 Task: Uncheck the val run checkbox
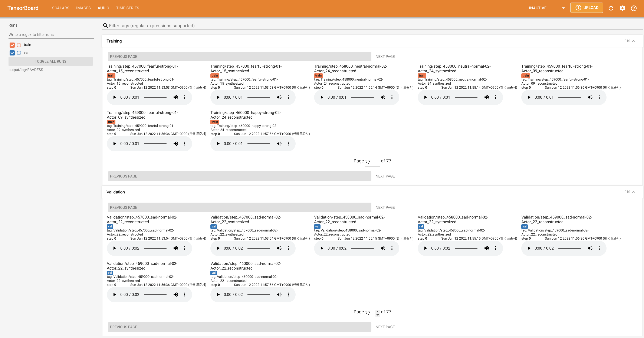12,53
